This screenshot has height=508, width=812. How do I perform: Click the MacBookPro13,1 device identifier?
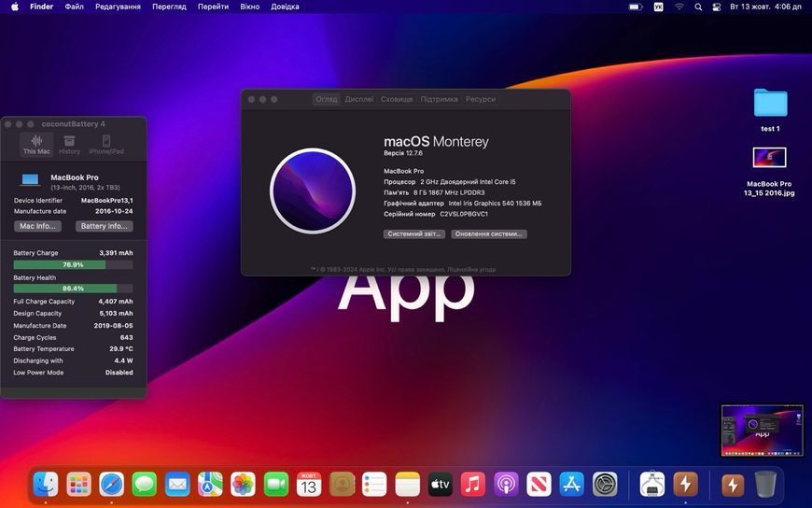click(x=106, y=200)
